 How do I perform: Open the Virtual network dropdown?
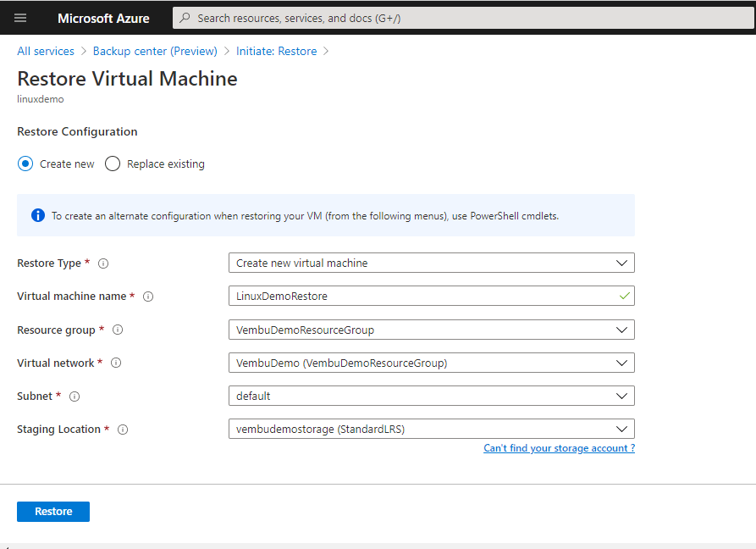(432, 363)
